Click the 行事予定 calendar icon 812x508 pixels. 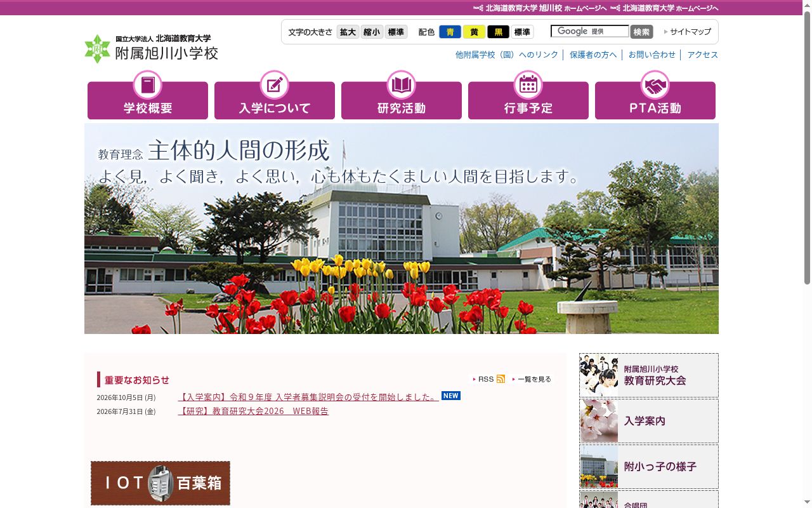pyautogui.click(x=528, y=84)
